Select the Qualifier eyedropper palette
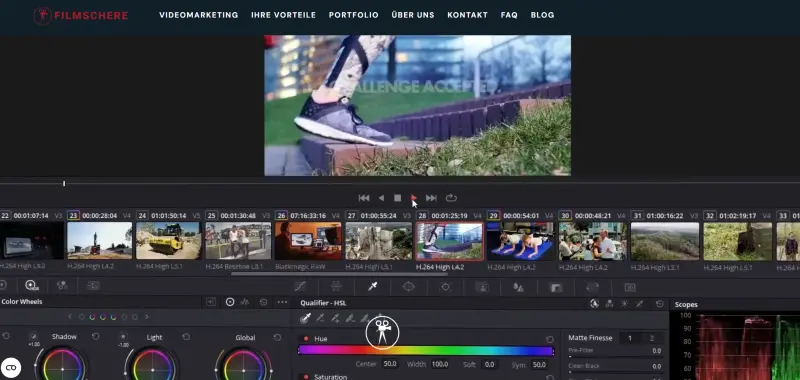Viewport: 800px width, 380px height. click(x=373, y=287)
